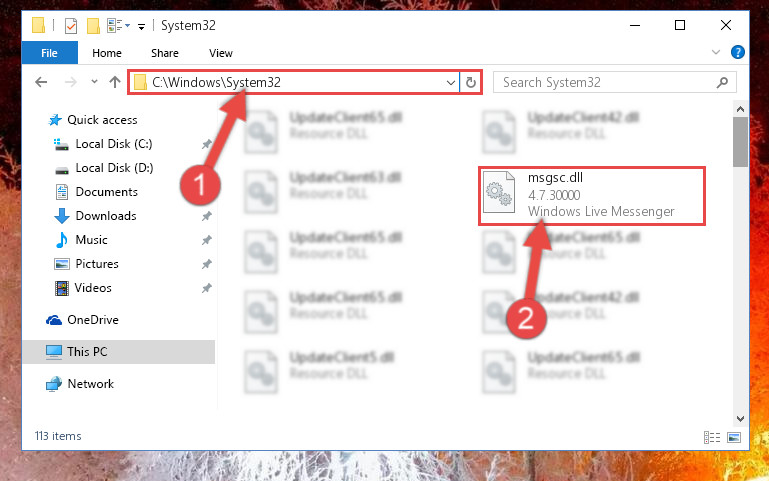Expand the ribbon with the chevron
The height and width of the screenshot is (481, 769).
point(716,52)
